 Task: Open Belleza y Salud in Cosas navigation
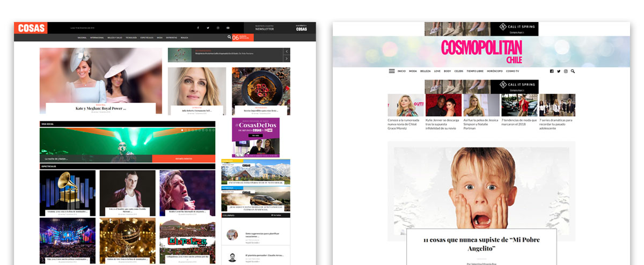pos(115,38)
